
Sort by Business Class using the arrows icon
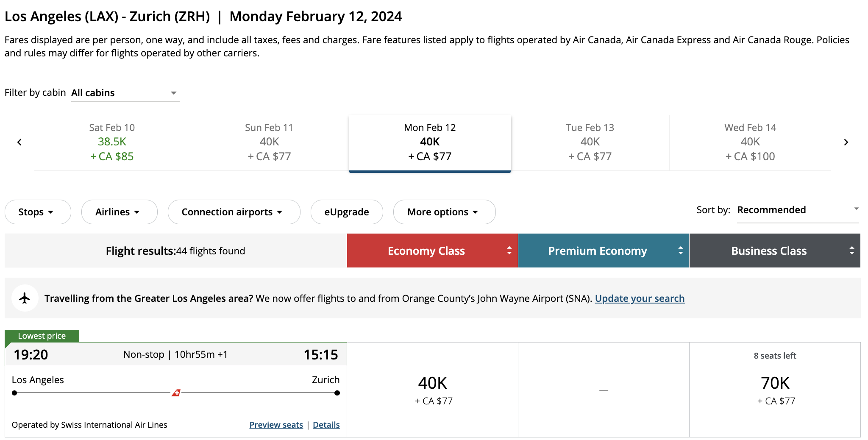pos(851,251)
